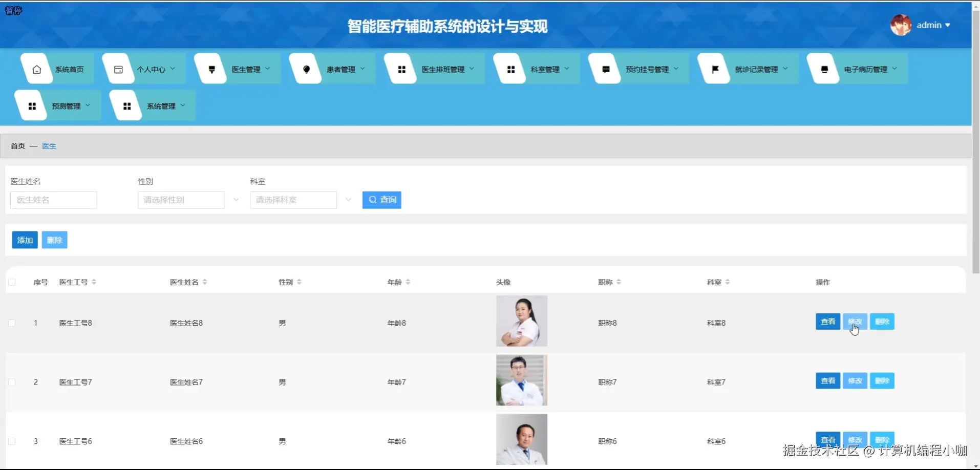Click the 科室8 cell
This screenshot has width=980, height=470.
click(716, 323)
